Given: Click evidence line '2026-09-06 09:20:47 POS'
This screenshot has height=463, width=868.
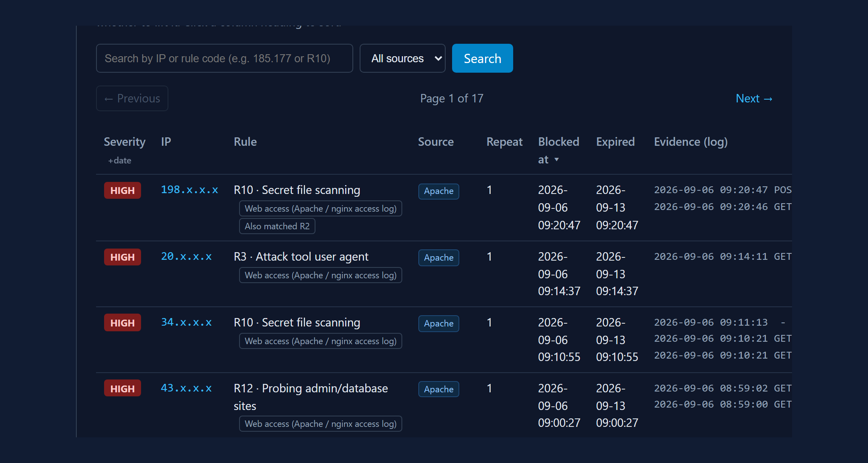Looking at the screenshot, I should pos(723,190).
